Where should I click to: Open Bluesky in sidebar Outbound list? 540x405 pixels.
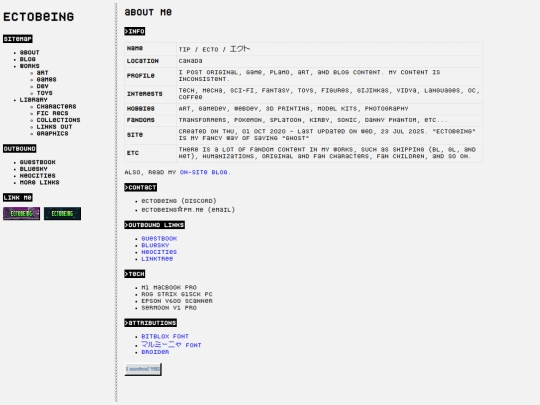tap(33, 169)
